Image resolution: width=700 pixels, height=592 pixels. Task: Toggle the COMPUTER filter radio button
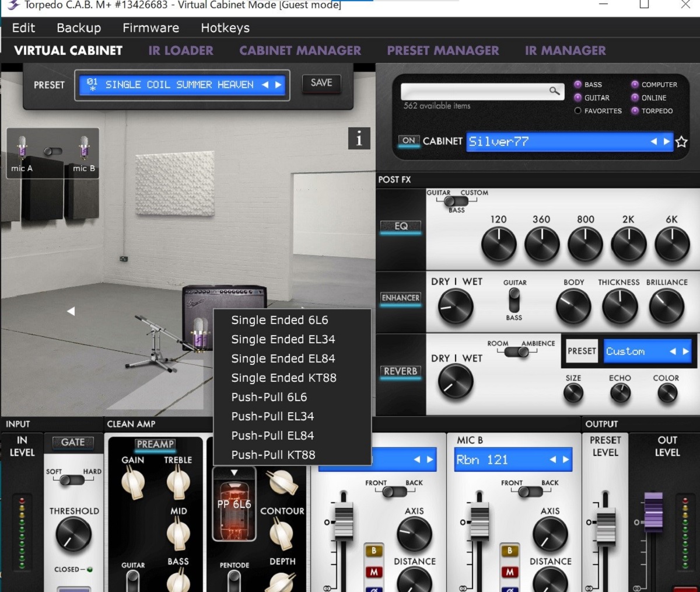pos(635,84)
